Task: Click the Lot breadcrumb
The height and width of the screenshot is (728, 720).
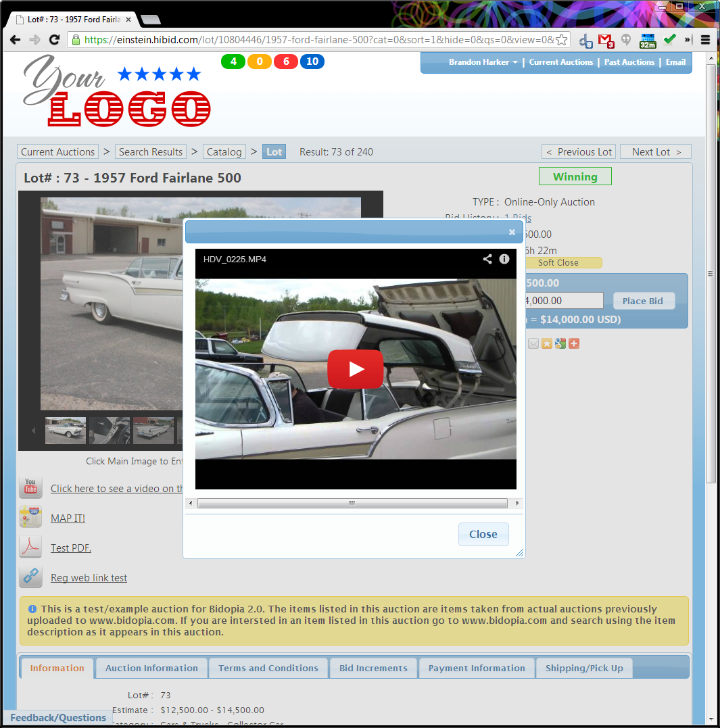Action: (274, 152)
